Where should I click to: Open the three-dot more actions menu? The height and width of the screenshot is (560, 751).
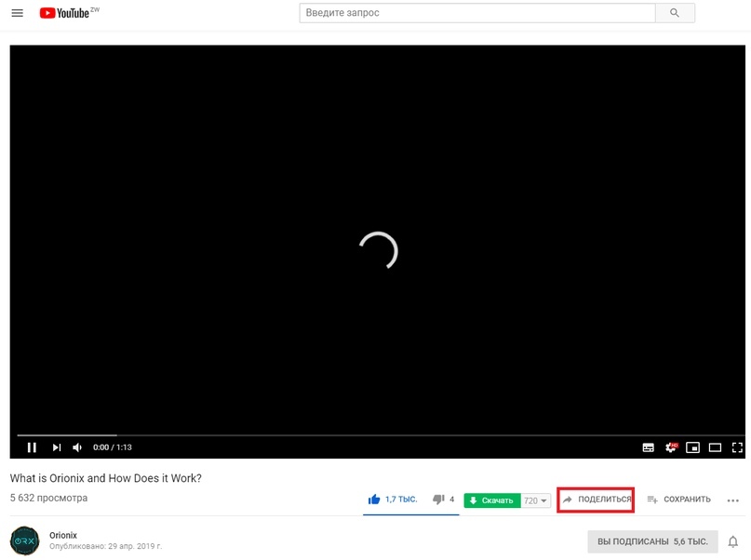coord(732,500)
